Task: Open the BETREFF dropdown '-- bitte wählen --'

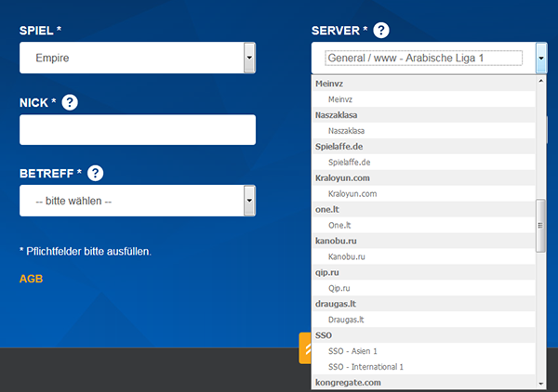Action: click(138, 201)
